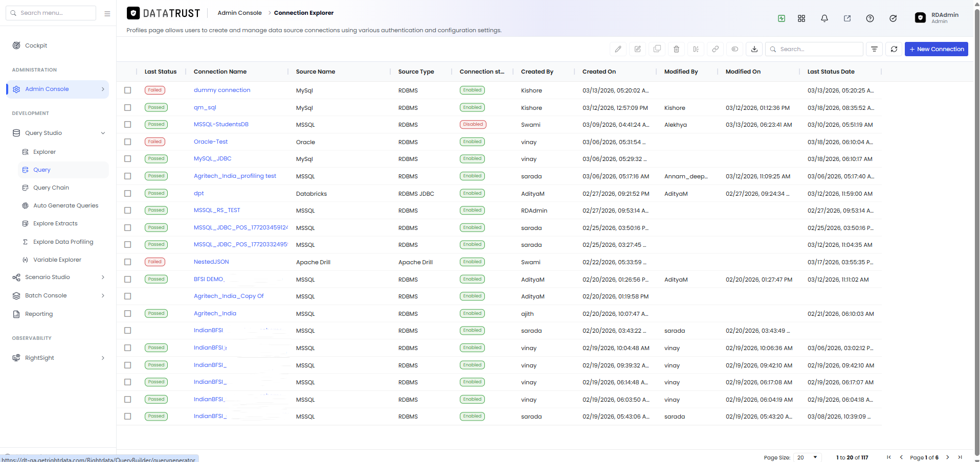This screenshot has width=980, height=462.
Task: Expand the Batch Console chevron
Action: click(103, 296)
